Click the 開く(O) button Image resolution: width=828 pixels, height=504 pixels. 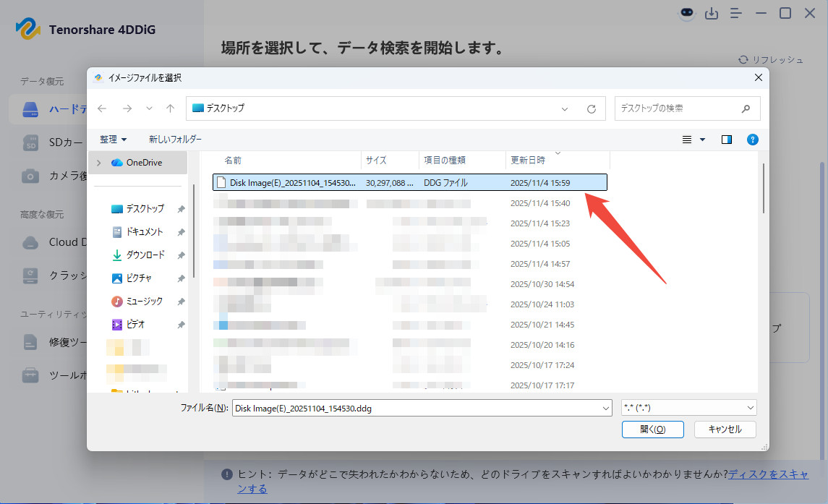click(x=653, y=430)
